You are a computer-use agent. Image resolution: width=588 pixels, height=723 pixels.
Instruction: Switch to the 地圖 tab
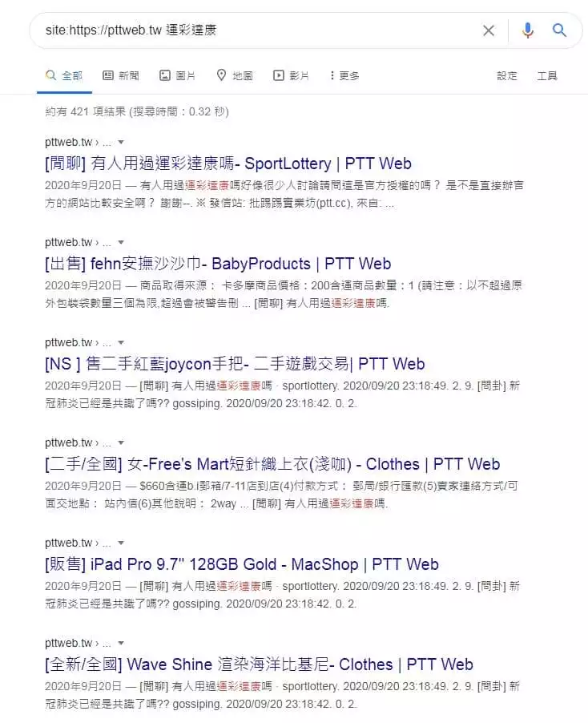(235, 75)
